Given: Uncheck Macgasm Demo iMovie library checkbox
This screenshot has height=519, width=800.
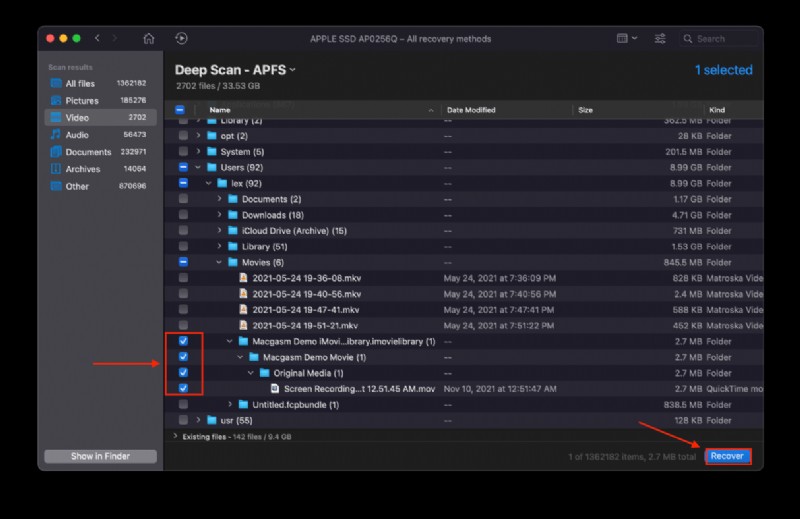Looking at the screenshot, I should [183, 341].
